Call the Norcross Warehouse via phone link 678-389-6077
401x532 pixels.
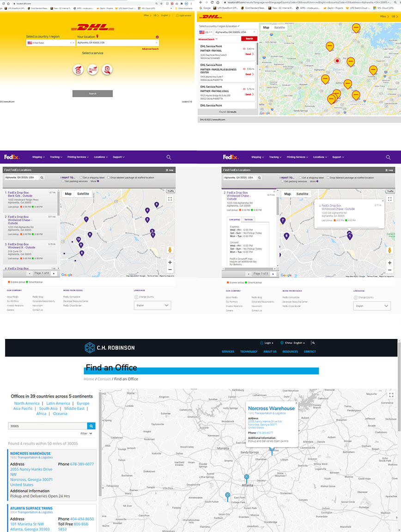coord(82,464)
